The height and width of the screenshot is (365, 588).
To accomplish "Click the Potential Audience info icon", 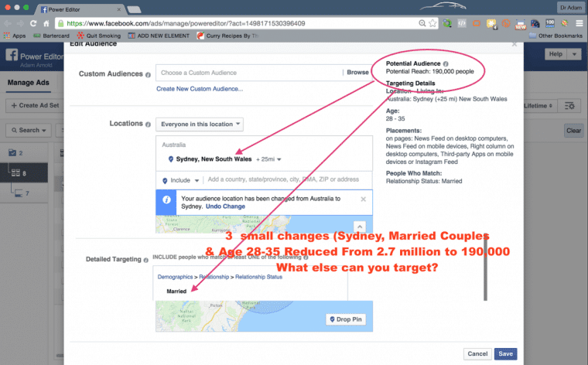I will click(446, 63).
